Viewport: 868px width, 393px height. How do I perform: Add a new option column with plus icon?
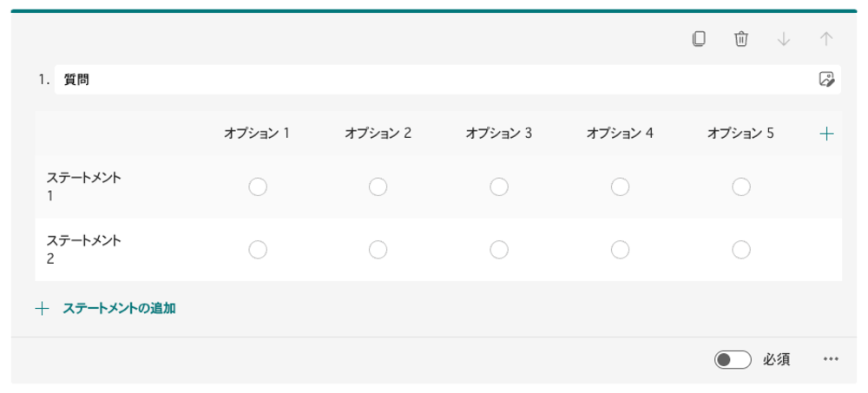[826, 134]
